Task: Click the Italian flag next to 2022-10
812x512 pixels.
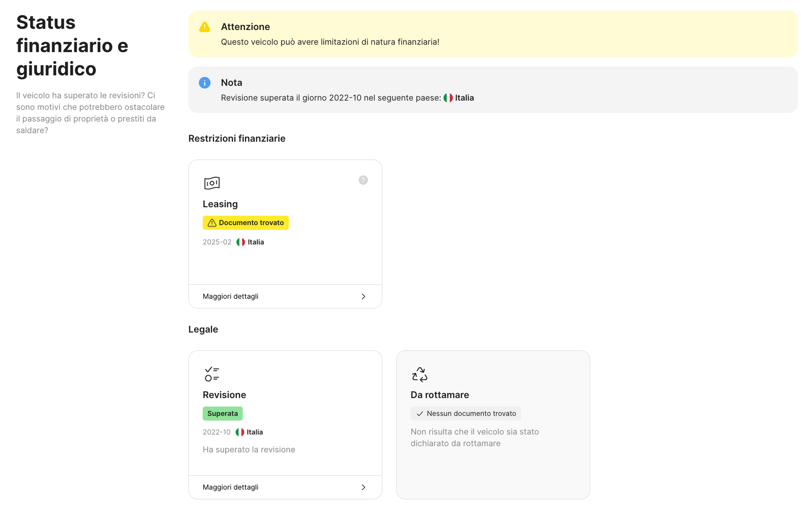Action: 240,432
